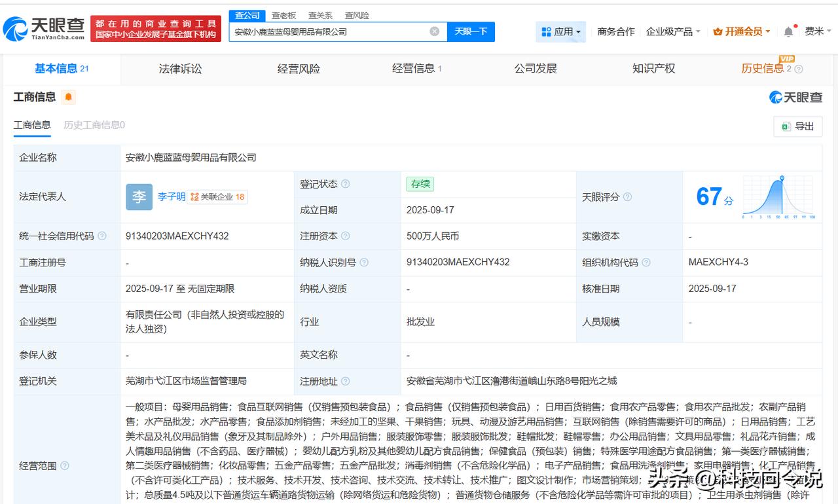Click the help icon beside 纳税人识别号
The image size is (838, 504).
click(364, 262)
